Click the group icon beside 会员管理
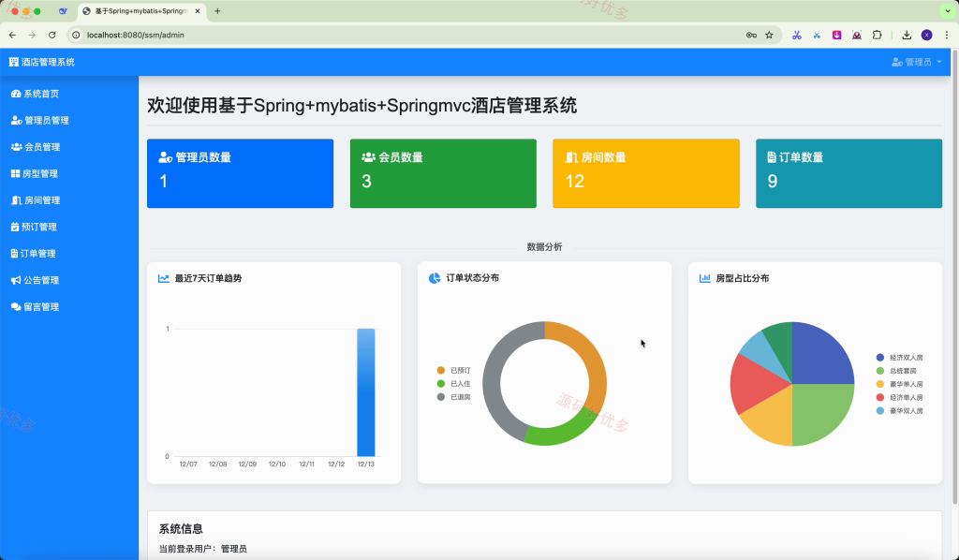959x560 pixels. tap(17, 147)
